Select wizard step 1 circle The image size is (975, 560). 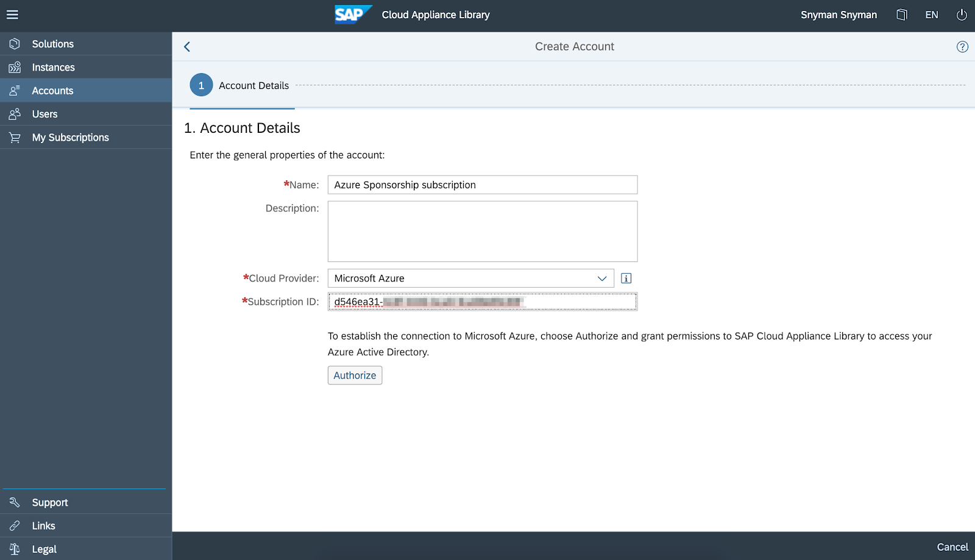(x=201, y=85)
